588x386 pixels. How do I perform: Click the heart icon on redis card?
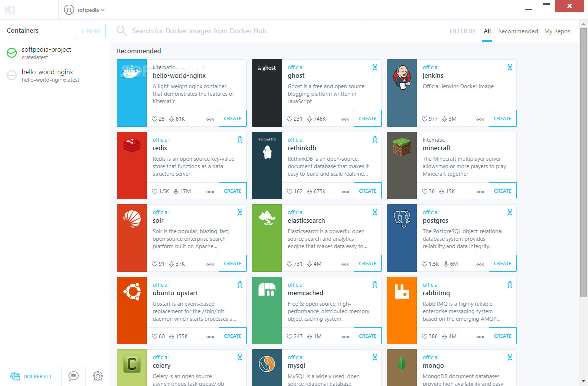155,191
